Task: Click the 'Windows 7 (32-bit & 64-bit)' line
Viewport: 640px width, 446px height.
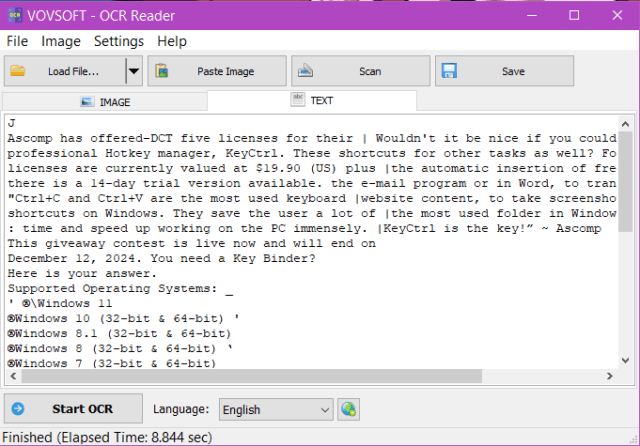Action: coord(111,363)
